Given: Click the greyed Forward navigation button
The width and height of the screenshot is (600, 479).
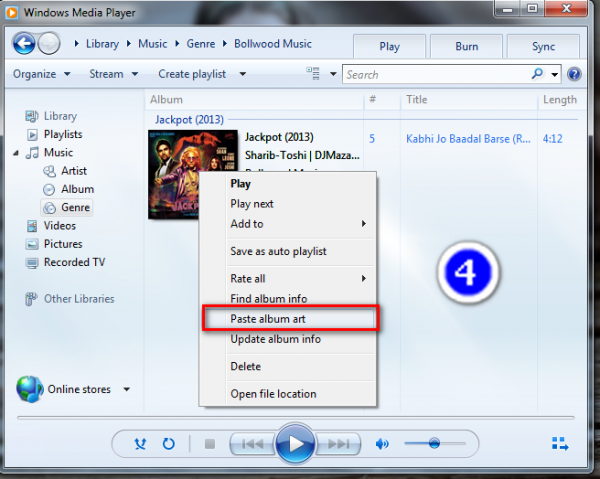Looking at the screenshot, I should [49, 43].
